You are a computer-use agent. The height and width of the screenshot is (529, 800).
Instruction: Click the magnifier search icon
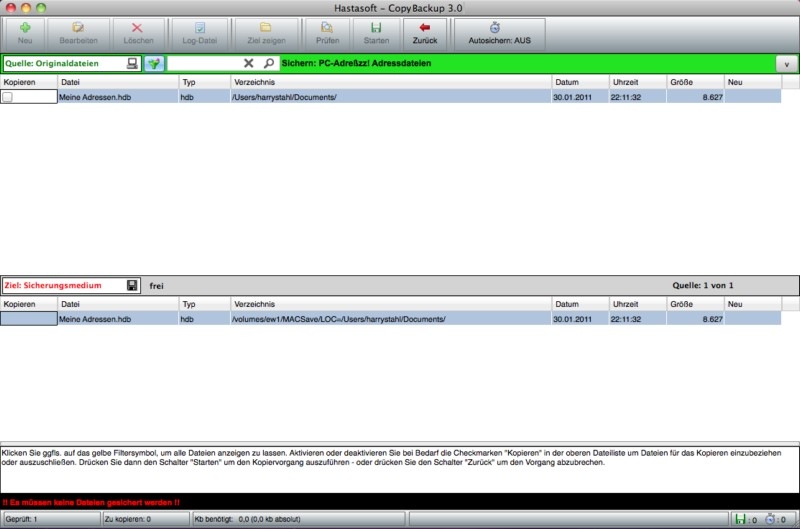point(268,63)
